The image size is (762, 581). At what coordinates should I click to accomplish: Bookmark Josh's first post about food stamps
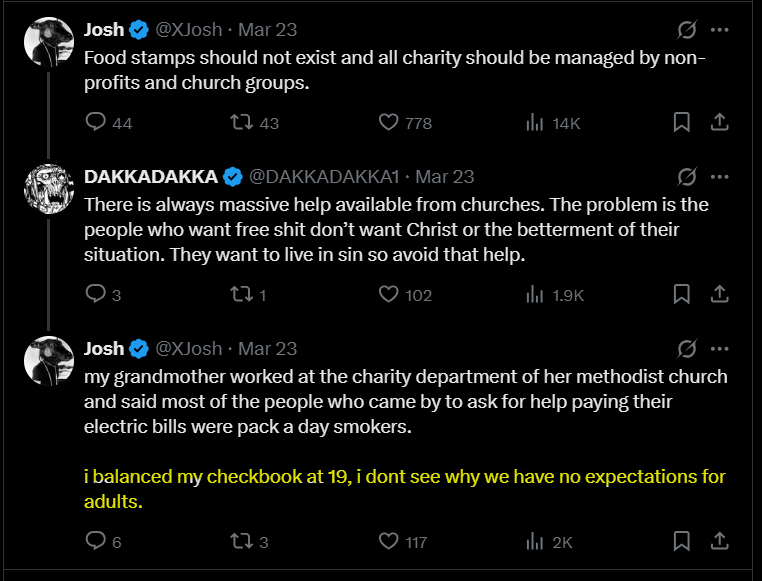pyautogui.click(x=681, y=122)
